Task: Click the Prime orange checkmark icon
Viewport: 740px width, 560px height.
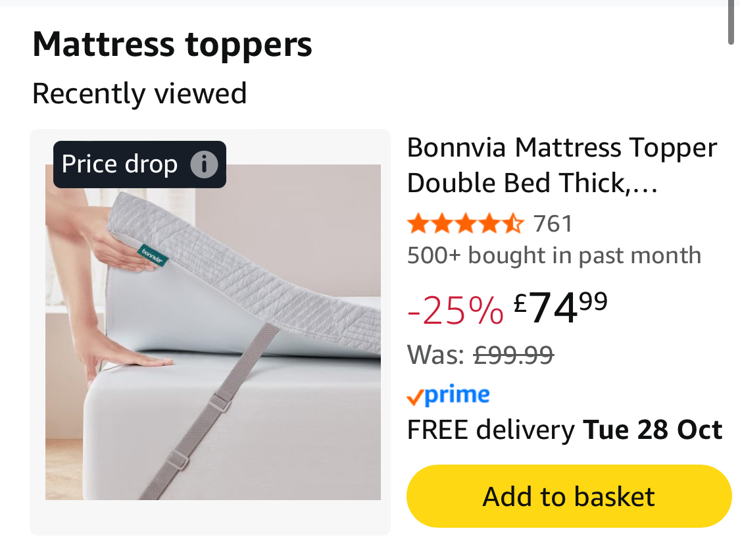Action: 414,397
